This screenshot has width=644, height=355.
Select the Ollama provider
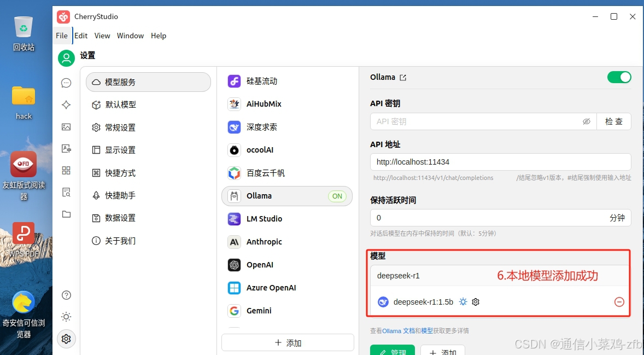pos(286,196)
